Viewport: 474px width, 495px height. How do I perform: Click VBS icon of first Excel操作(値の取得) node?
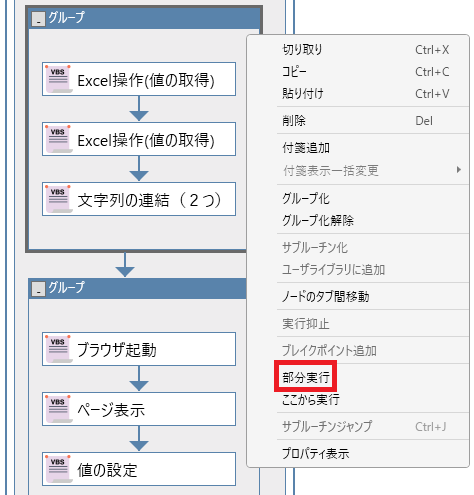click(58, 79)
